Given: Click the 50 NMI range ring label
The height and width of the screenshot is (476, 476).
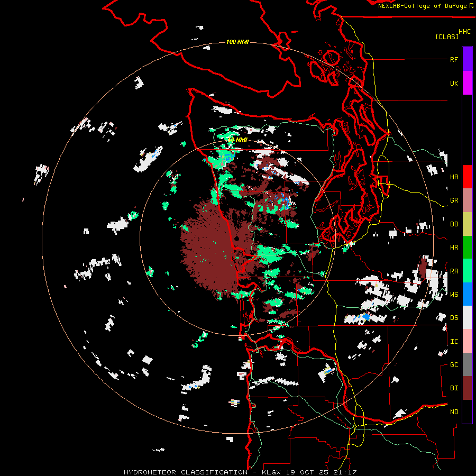Looking at the screenshot, I should [237, 140].
